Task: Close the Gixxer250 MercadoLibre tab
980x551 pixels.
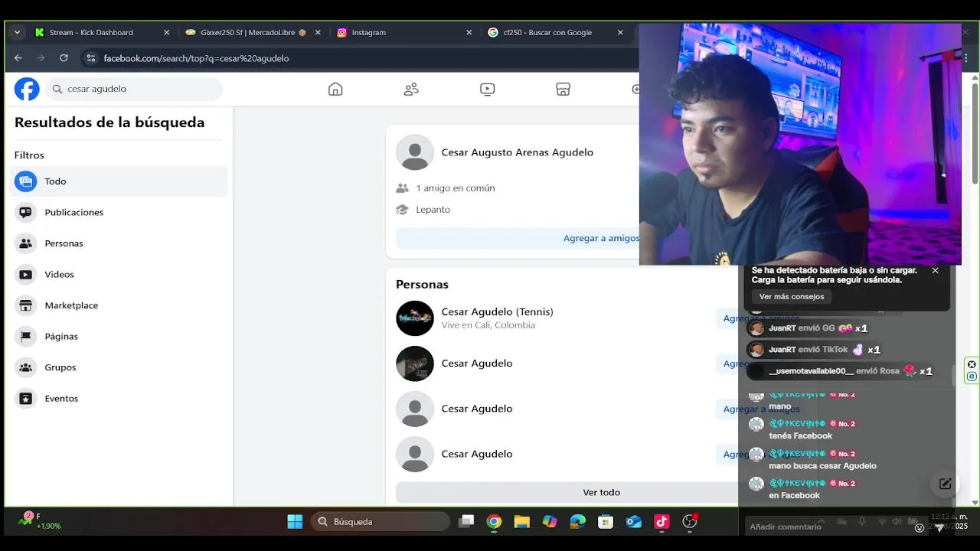Action: (318, 32)
